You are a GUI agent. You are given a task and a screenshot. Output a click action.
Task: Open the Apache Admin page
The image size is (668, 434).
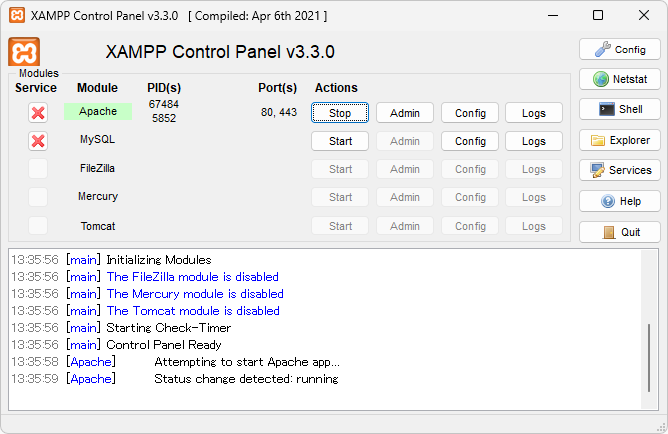coord(405,113)
